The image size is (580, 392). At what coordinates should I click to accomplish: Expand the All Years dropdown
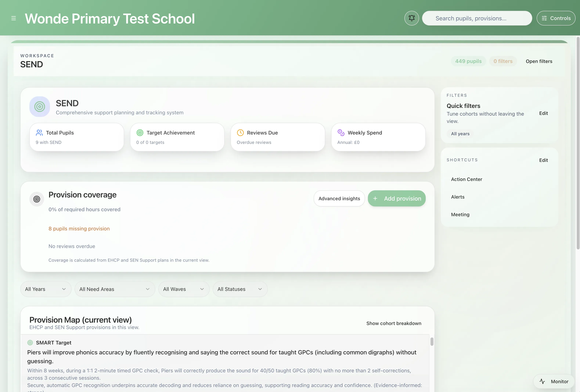[x=46, y=289]
